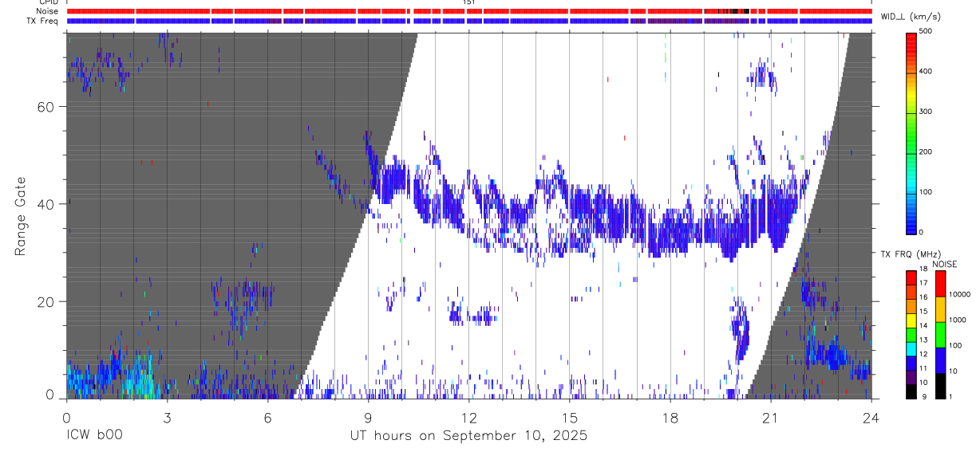
Task: Click the black swatch in the TX FRQ legend
Action: pos(911,390)
